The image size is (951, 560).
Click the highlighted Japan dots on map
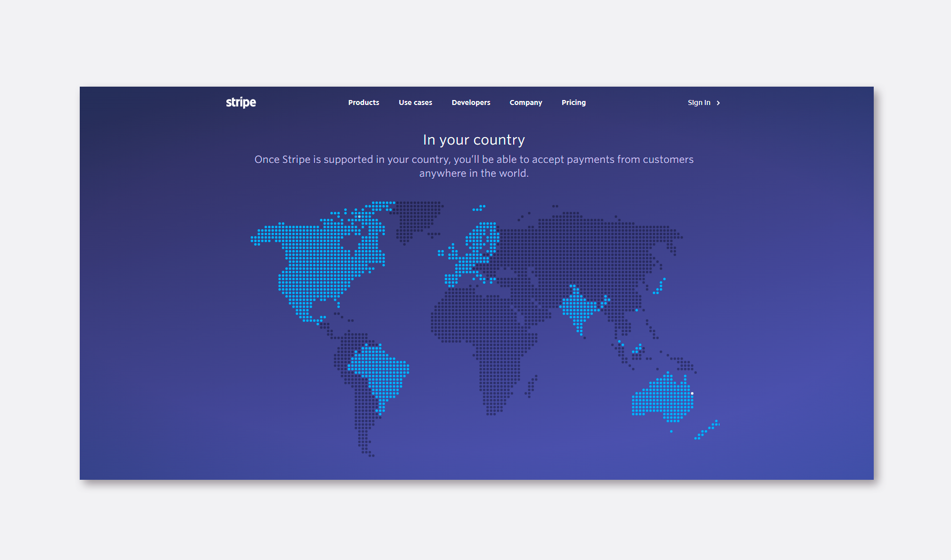pos(660,286)
